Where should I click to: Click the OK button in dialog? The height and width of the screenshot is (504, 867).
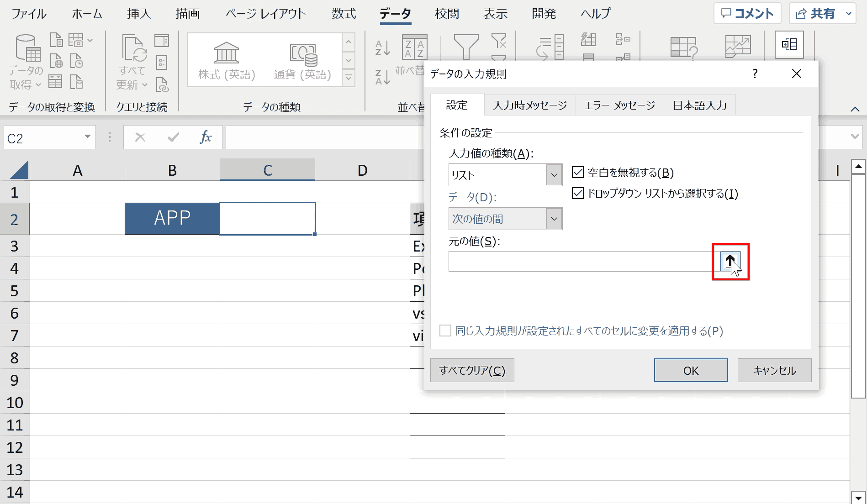[x=691, y=370]
